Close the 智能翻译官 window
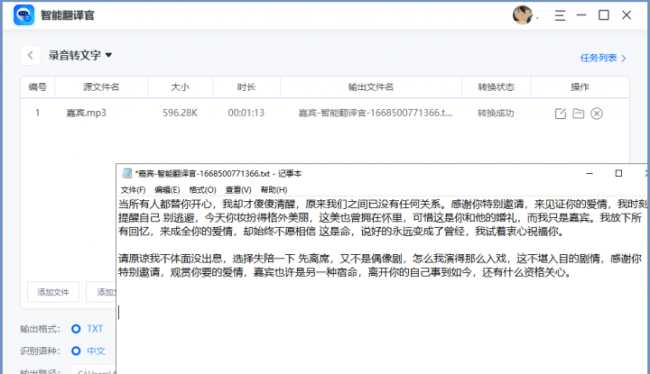650x374 pixels. point(626,15)
